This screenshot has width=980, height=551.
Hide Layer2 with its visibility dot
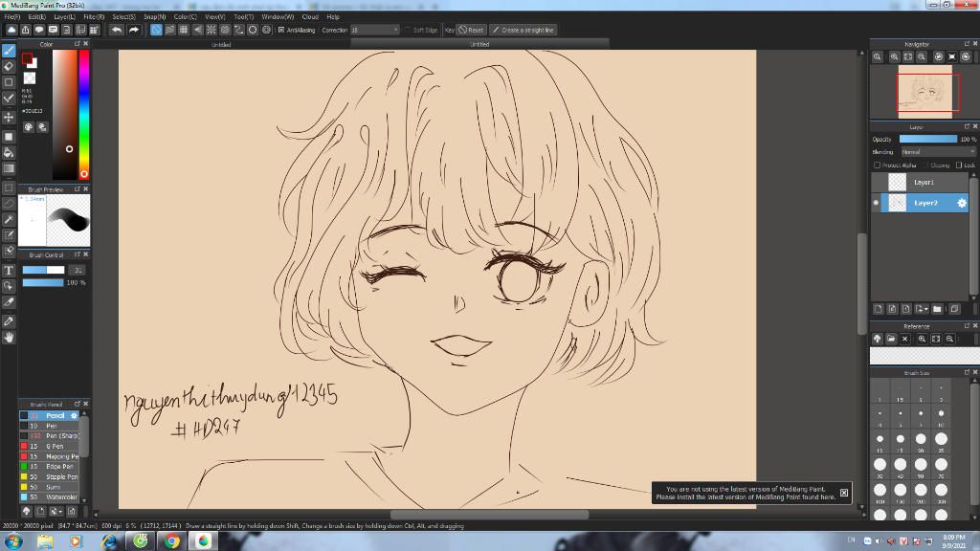876,203
